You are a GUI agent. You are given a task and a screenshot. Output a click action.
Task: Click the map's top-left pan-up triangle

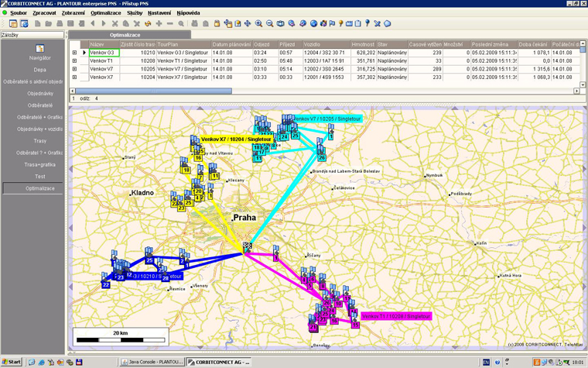coord(200,108)
